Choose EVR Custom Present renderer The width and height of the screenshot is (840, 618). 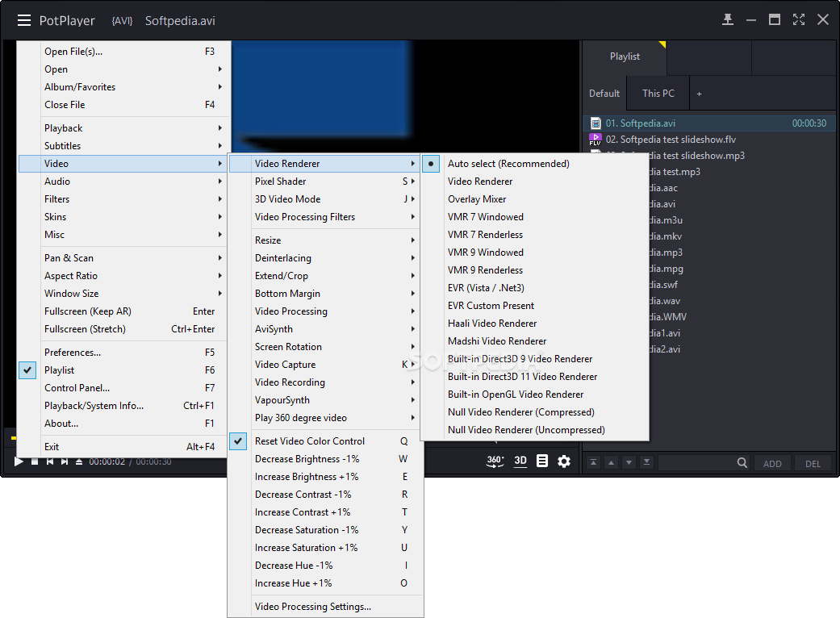click(535, 306)
